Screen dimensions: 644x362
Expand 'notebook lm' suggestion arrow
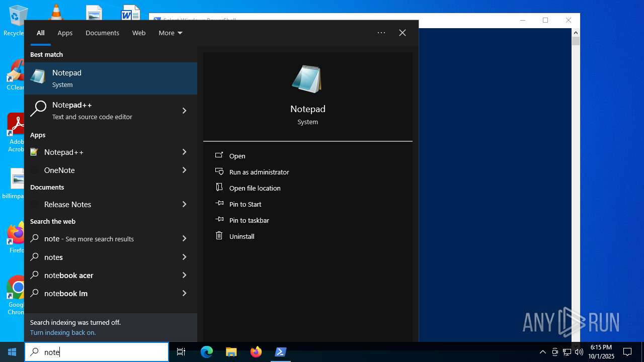pos(184,293)
